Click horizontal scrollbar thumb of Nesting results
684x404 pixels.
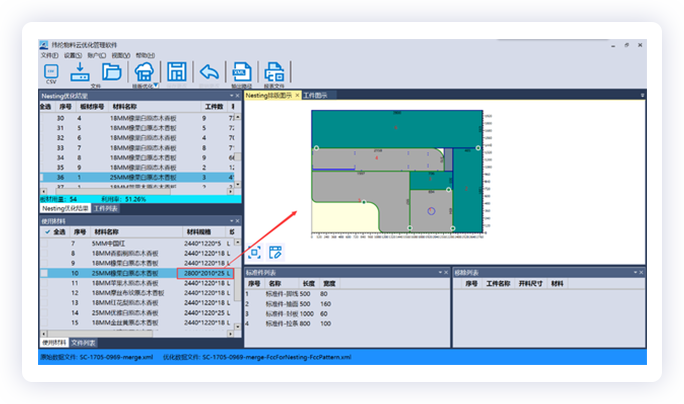pyautogui.click(x=113, y=192)
